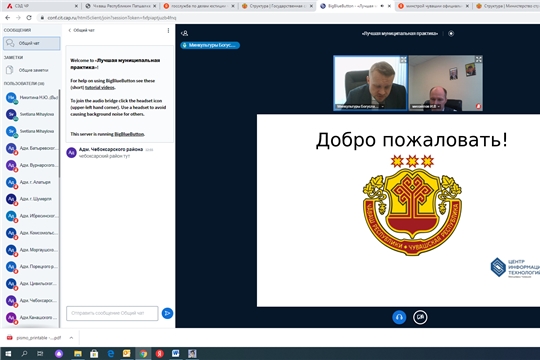
Task: Open the tutorial videos link
Action: 100,88
